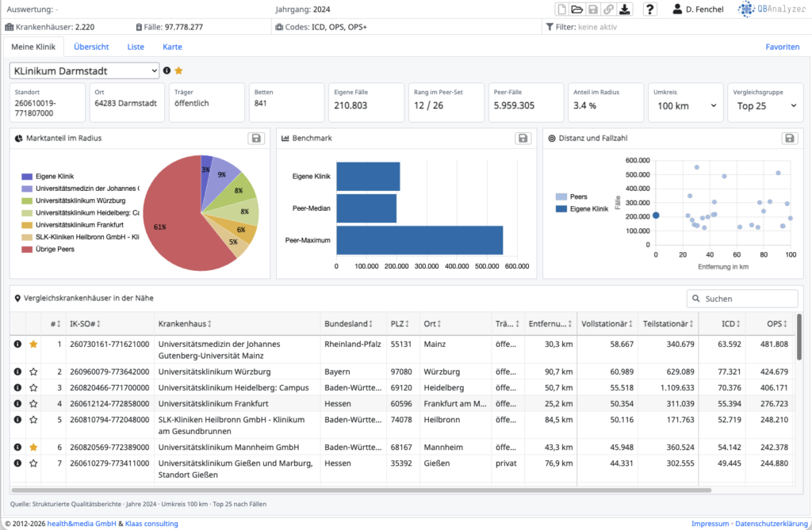Click info icon next to Klinikum Darmstadt dropdown
This screenshot has height=530, width=812.
167,71
